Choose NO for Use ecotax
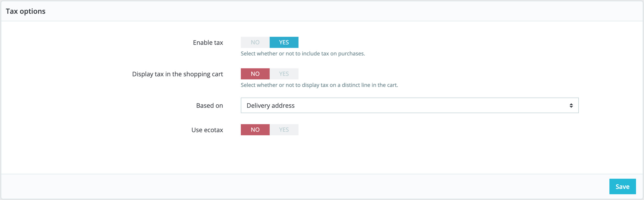 [x=255, y=130]
